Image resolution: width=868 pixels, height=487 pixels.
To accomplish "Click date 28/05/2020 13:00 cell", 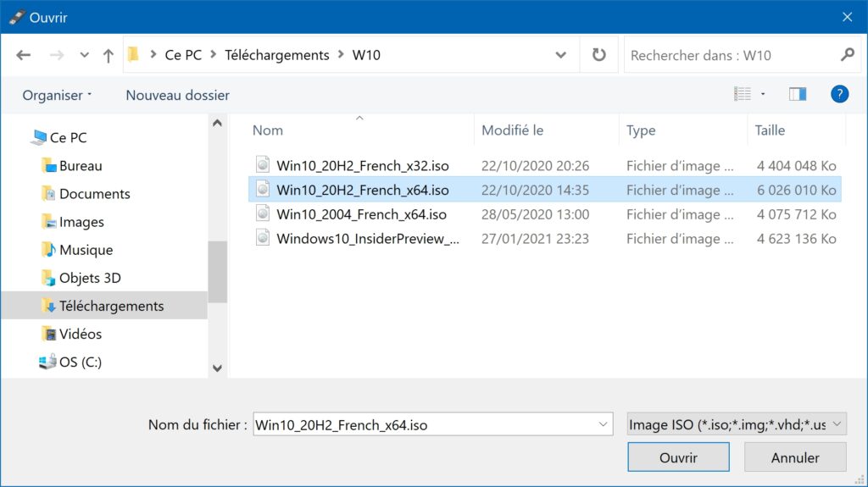I will 536,214.
